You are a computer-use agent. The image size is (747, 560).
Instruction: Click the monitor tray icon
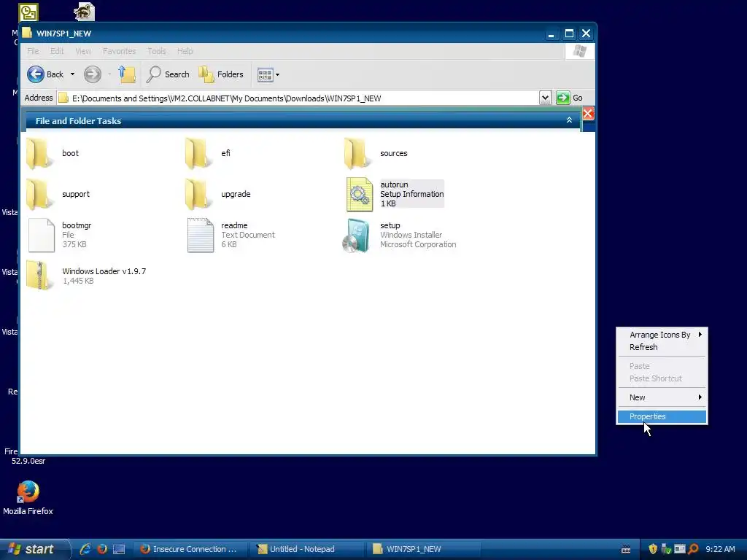tap(680, 549)
